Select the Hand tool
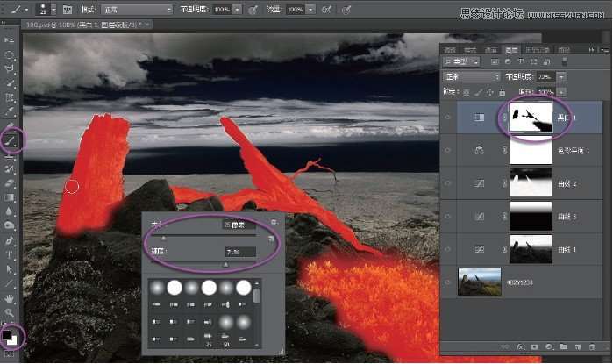 tap(11, 298)
